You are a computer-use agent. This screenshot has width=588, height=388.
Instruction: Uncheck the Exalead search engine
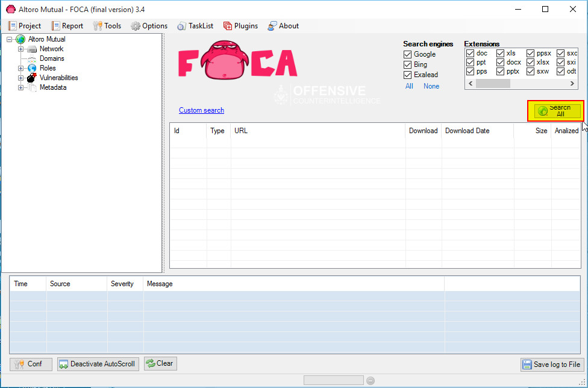coord(408,75)
